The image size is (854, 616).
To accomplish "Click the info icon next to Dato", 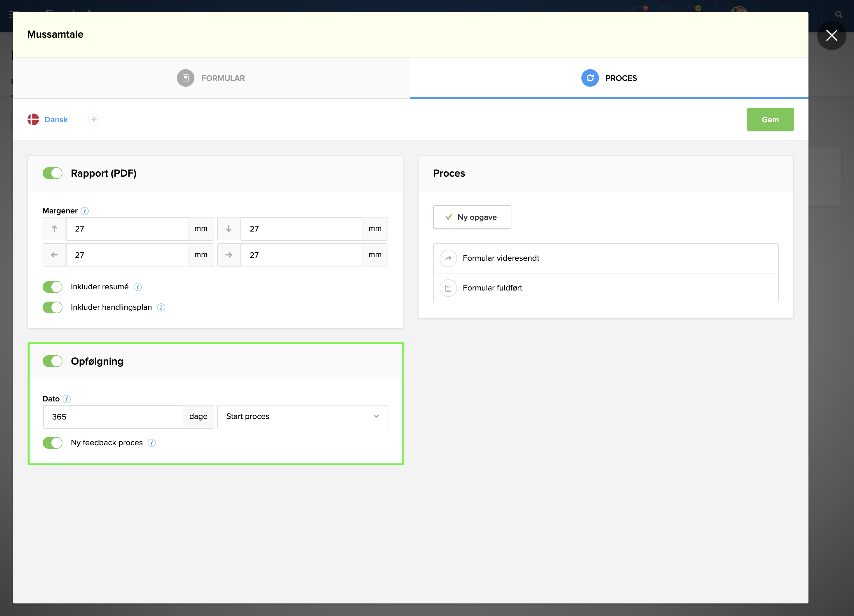I will 67,399.
